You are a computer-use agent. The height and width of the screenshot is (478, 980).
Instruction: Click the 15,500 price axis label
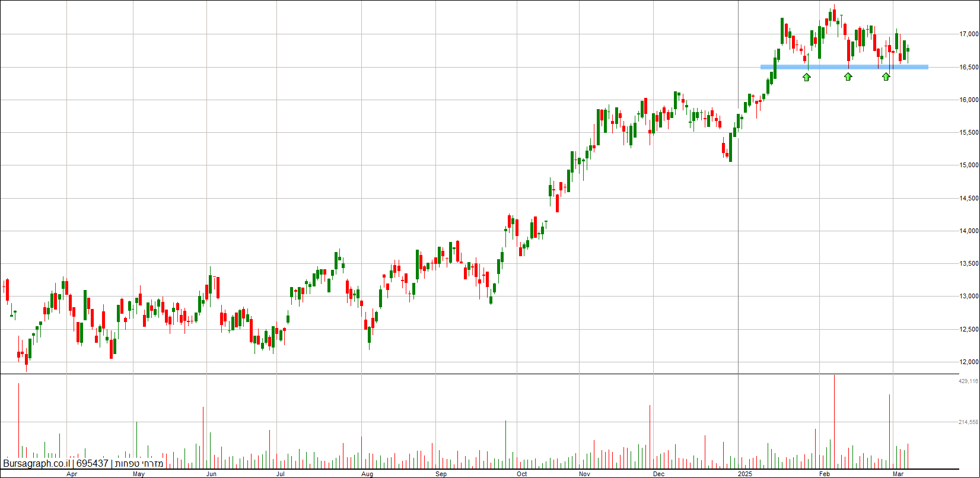(970, 132)
